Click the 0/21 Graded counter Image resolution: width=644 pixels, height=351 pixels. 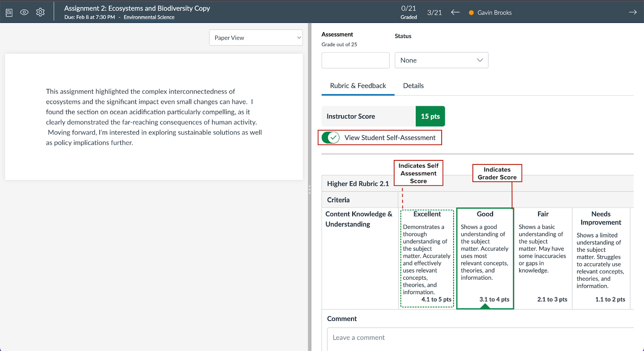(x=409, y=12)
